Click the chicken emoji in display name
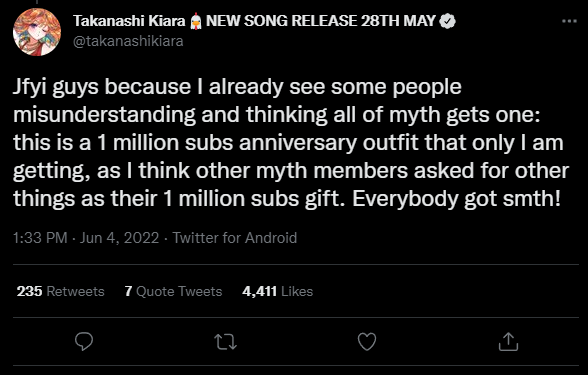The image size is (588, 375). [x=195, y=21]
